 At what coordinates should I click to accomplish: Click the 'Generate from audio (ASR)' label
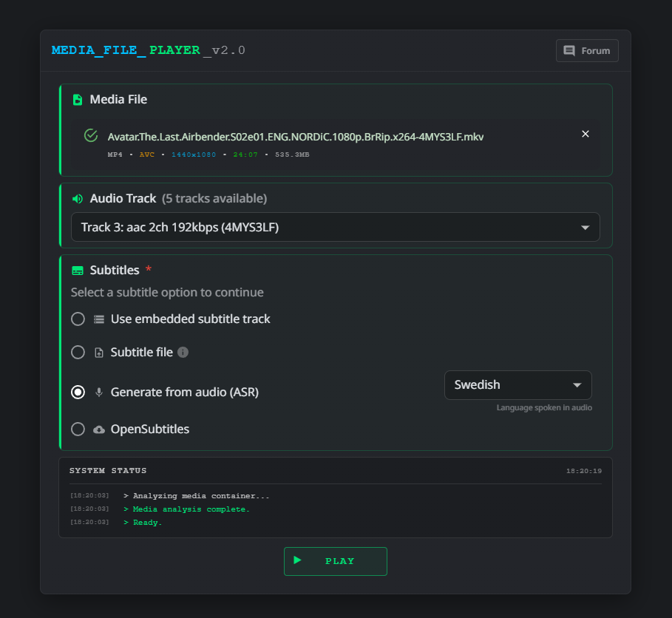click(185, 392)
